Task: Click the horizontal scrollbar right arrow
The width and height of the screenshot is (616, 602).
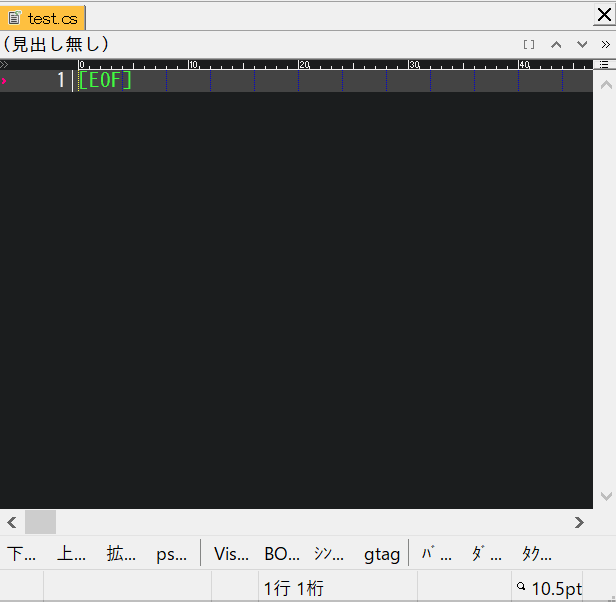Action: click(x=579, y=522)
